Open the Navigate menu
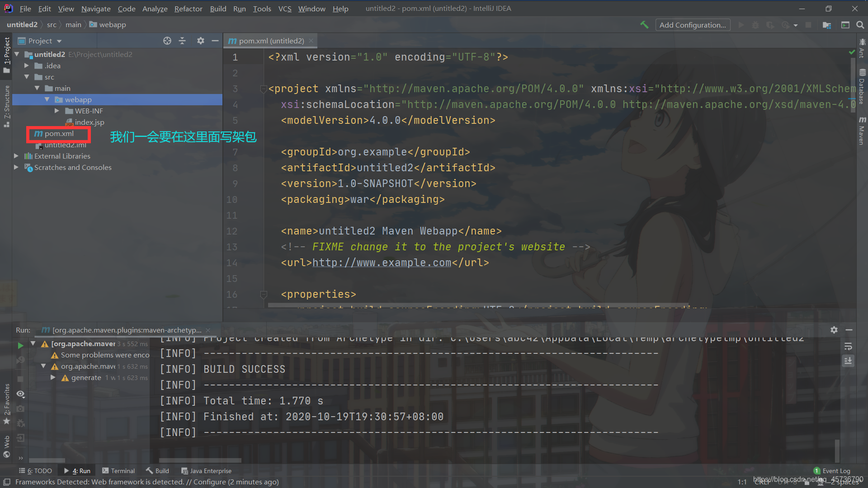 click(96, 9)
